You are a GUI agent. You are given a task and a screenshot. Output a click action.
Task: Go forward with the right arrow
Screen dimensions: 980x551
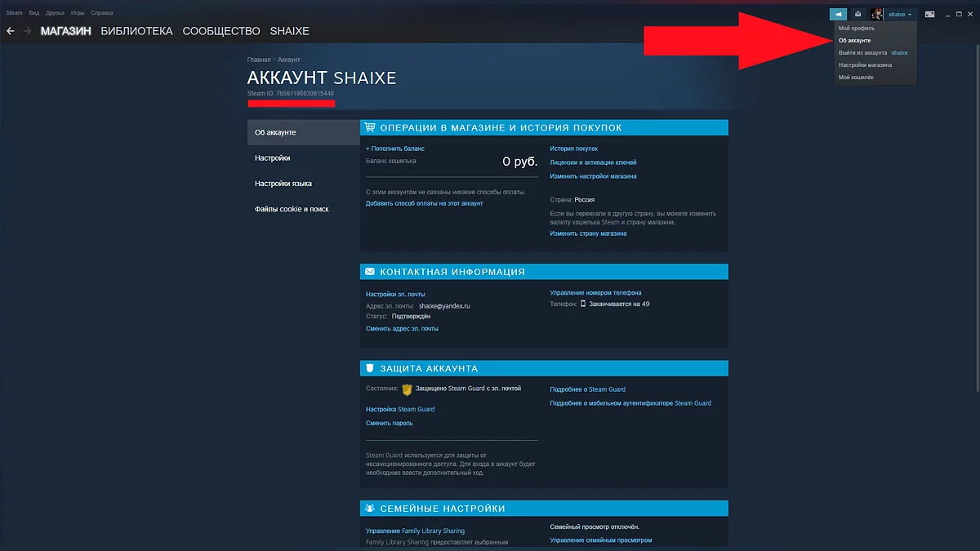click(x=28, y=31)
